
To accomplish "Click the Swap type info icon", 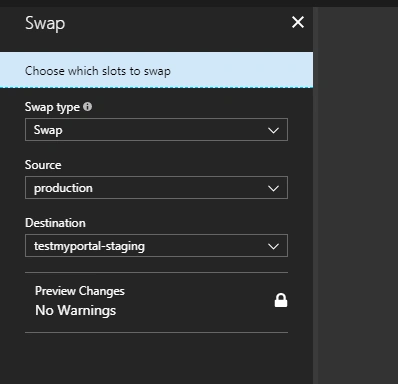I will point(87,107).
